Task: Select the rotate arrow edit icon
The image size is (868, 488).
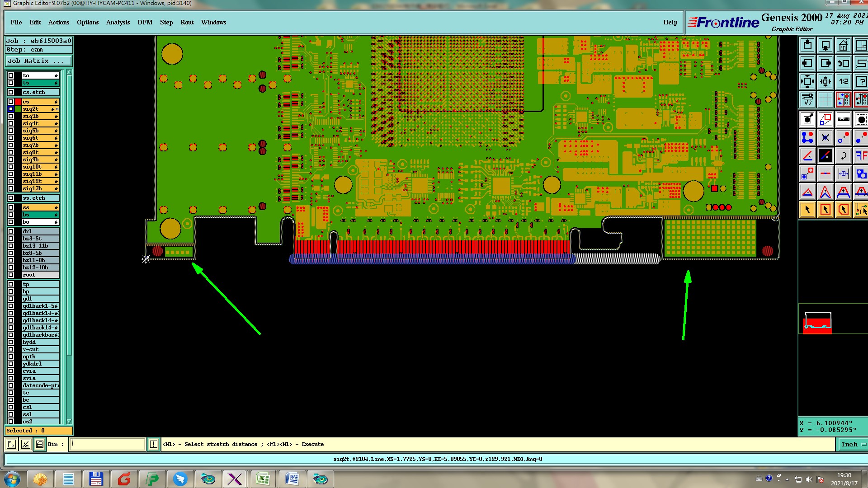Action: (843, 156)
